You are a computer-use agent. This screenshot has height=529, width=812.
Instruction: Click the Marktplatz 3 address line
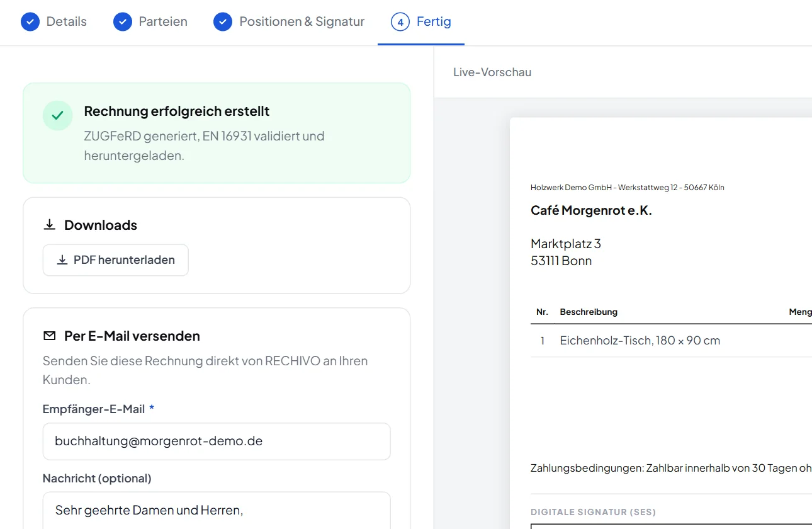[566, 244]
